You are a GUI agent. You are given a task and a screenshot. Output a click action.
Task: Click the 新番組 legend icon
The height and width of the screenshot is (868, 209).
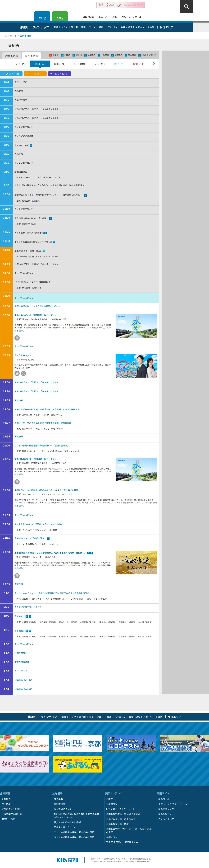pos(50,55)
